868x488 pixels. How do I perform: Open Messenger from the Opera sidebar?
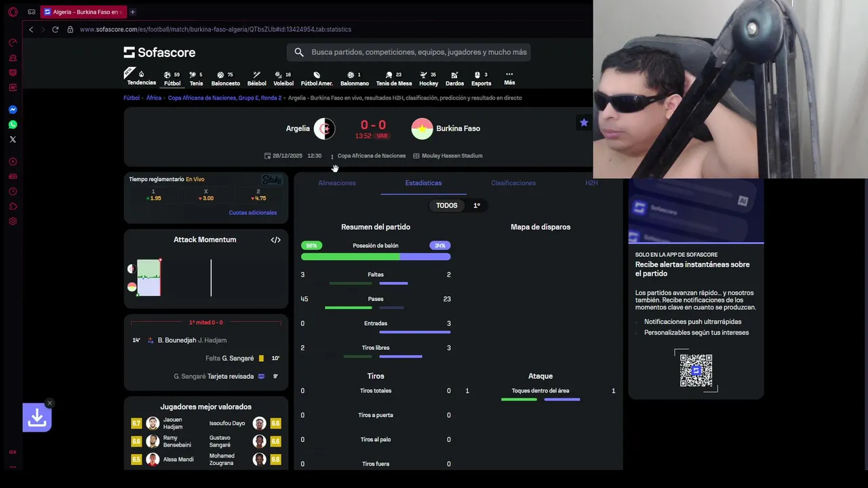click(x=12, y=109)
